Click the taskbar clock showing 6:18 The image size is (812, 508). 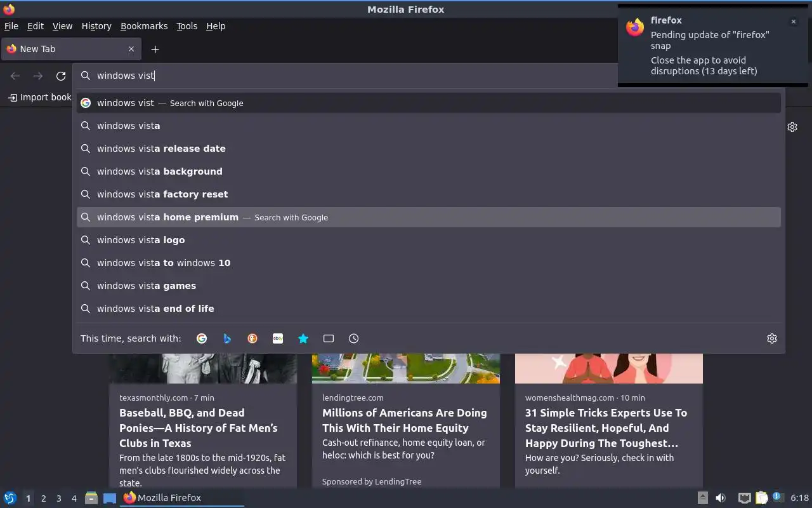[x=800, y=498]
